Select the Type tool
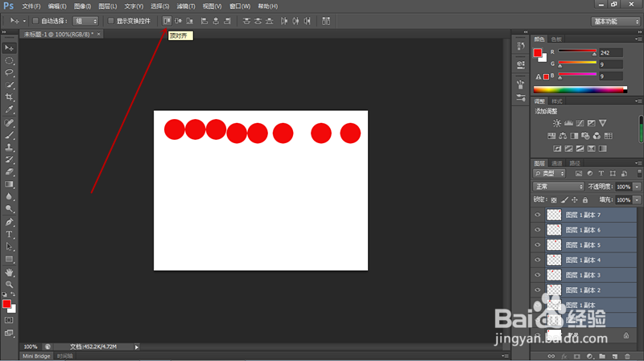This screenshot has height=361, width=644. (x=9, y=235)
